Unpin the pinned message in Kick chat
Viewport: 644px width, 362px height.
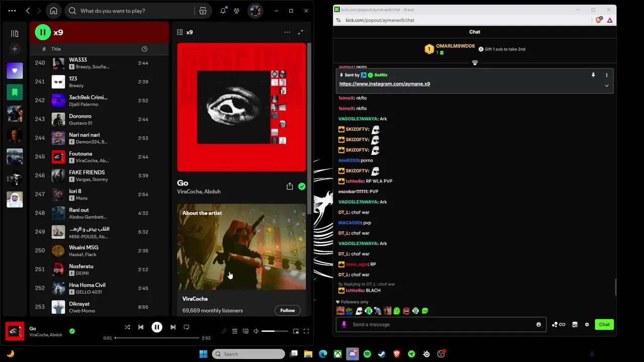593,75
